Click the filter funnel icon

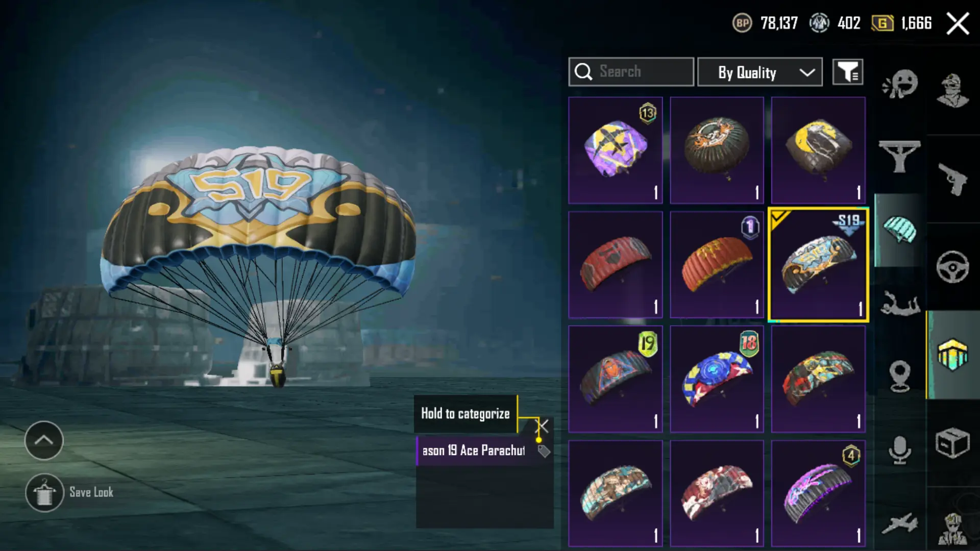click(x=848, y=72)
